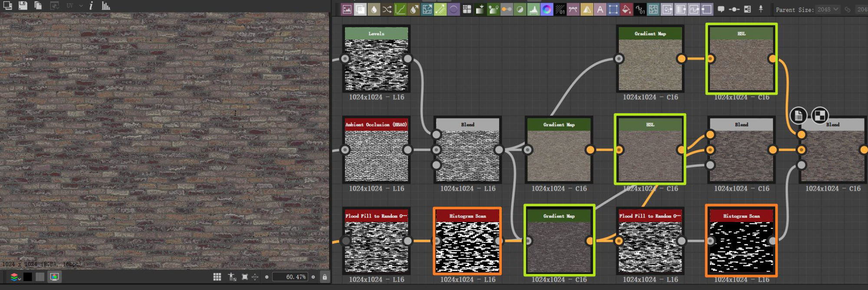Click the black background color swatch
Screen dimensions: 868x290
pos(28,277)
